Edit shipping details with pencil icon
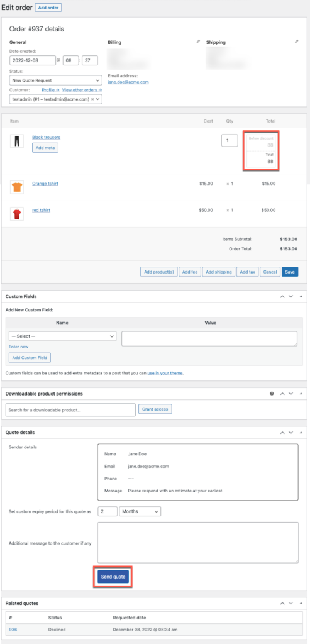This screenshot has height=644, width=310. (296, 42)
